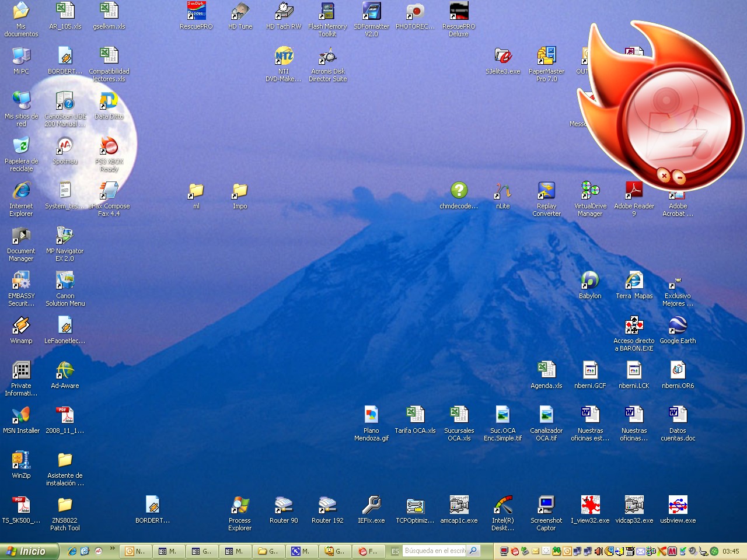Launch the Ad-Aware scanner
This screenshot has height=560, width=747.
click(x=65, y=370)
